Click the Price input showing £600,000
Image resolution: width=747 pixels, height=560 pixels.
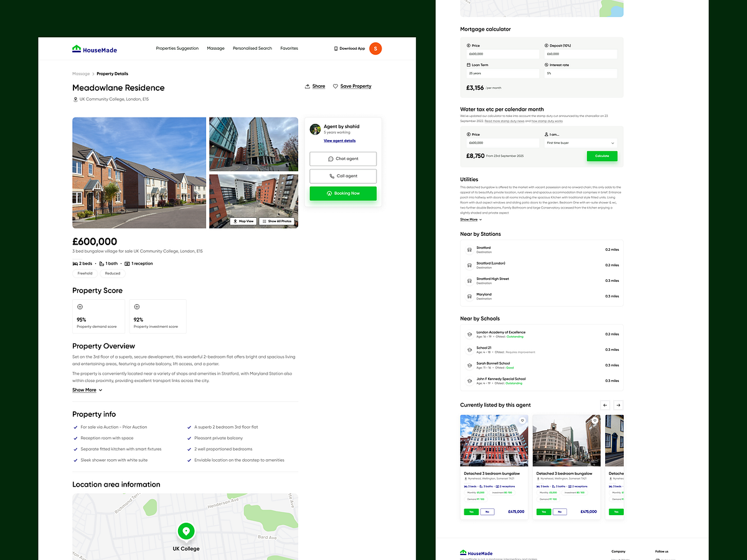504,54
